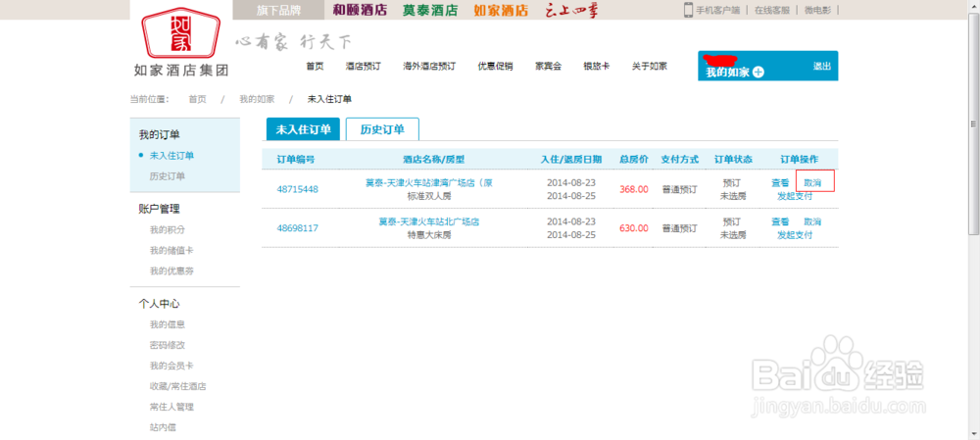Click the 旗下品牌 label tab
980x440 pixels.
(278, 10)
